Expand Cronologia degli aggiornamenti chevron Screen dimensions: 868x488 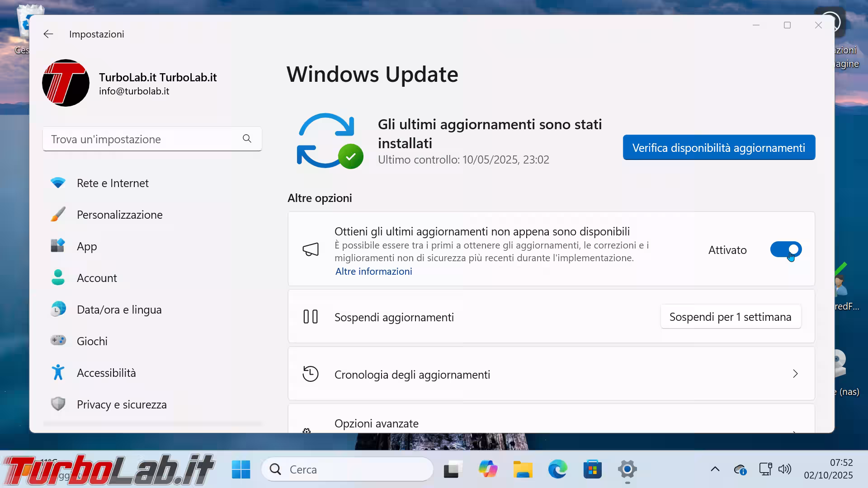tap(795, 374)
